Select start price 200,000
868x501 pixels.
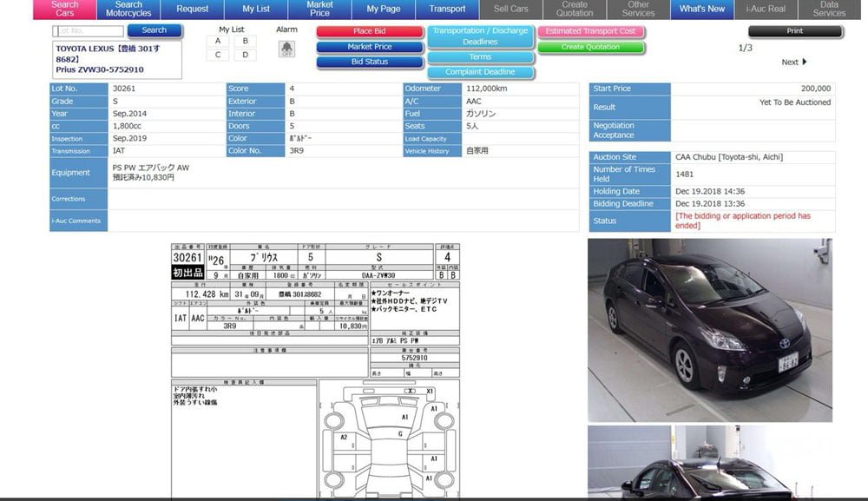click(x=815, y=89)
